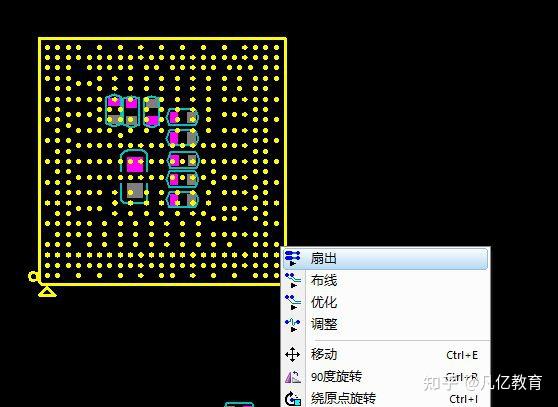Click the yellow circle marker at BGA corner
The image size is (558, 407).
click(x=33, y=276)
